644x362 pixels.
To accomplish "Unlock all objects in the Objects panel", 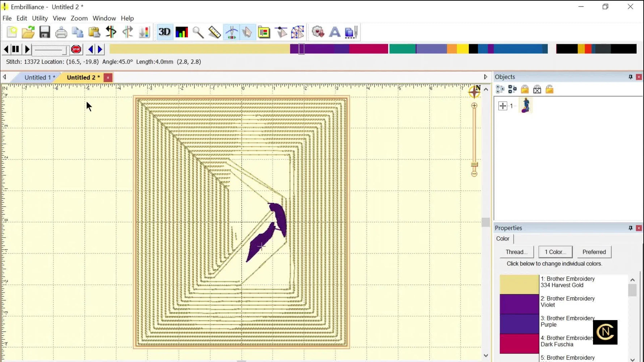I will pyautogui.click(x=549, y=89).
